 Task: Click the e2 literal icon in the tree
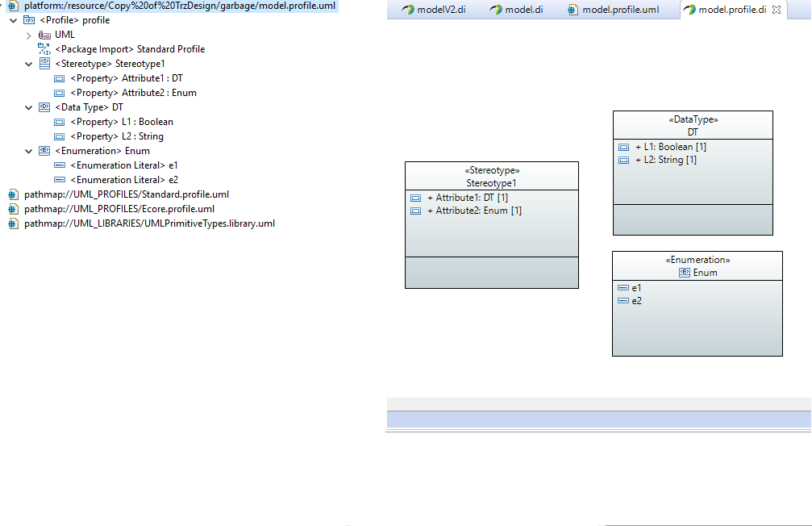click(x=60, y=180)
